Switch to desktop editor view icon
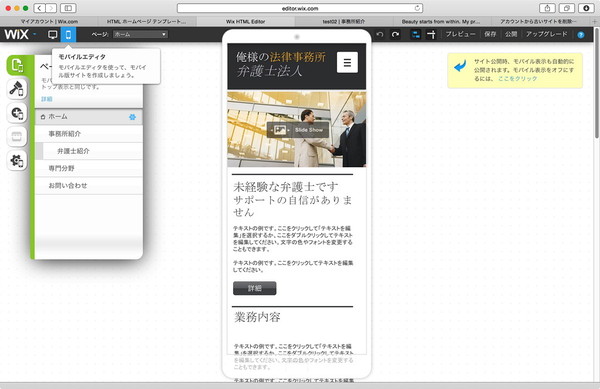This screenshot has height=389, width=600. click(52, 34)
